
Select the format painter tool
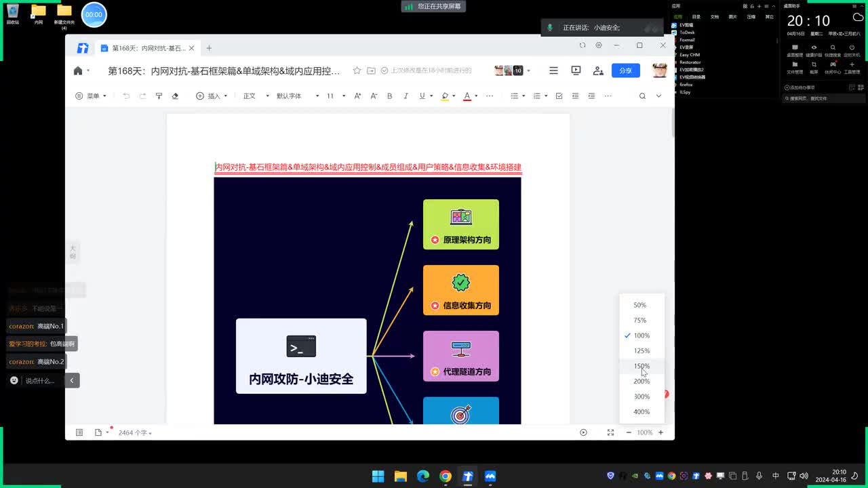(159, 96)
